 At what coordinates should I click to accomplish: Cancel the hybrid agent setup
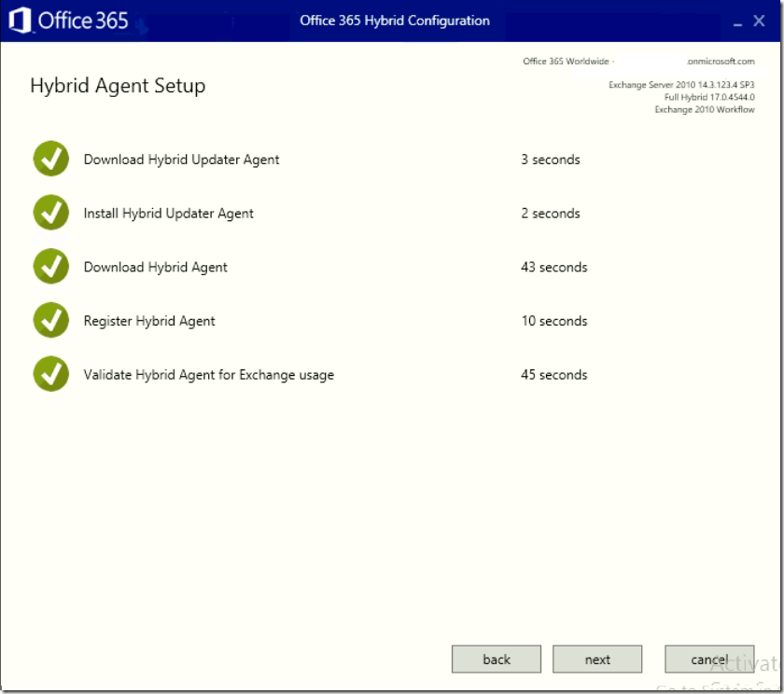click(709, 659)
